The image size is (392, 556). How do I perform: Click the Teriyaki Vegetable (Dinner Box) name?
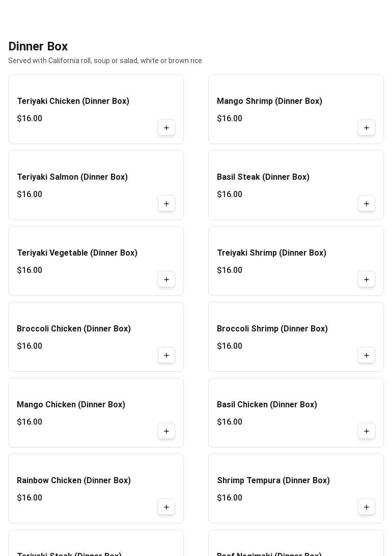(77, 253)
